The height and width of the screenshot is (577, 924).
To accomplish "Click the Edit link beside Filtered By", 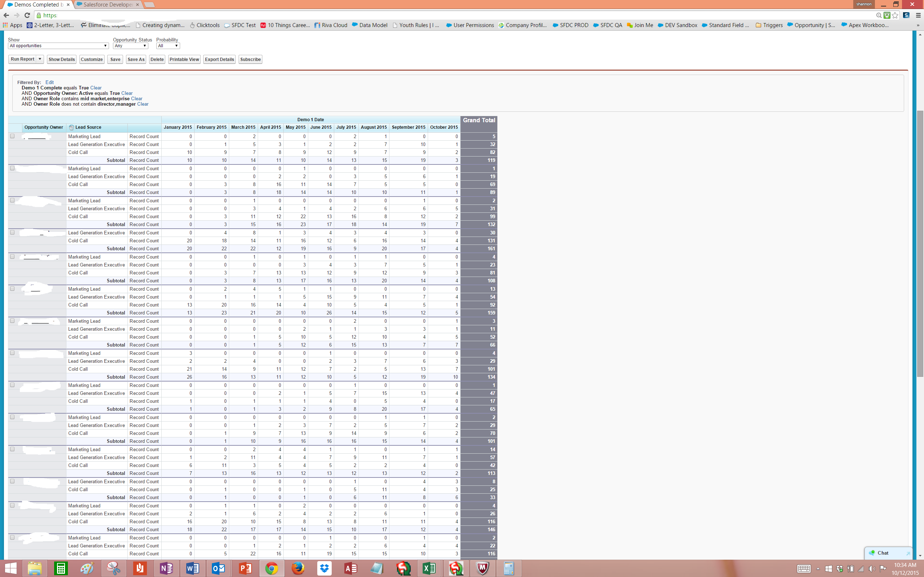I will coord(49,83).
